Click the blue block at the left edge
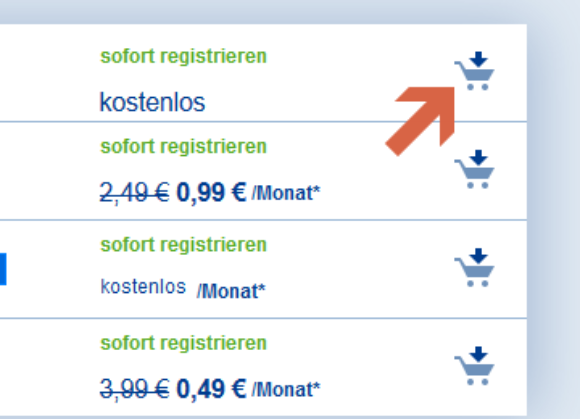Screen dimensions: 580x419 (x=3, y=269)
